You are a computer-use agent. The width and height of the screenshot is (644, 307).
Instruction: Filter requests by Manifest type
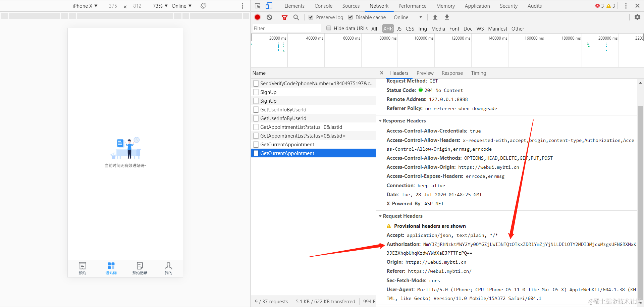(x=497, y=29)
